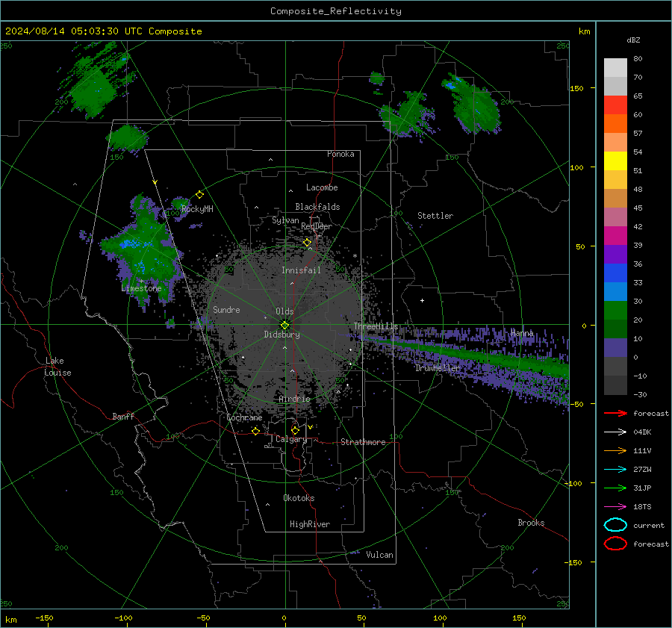Click the Brooks town label
Screen dimensions: 672x628
click(531, 523)
